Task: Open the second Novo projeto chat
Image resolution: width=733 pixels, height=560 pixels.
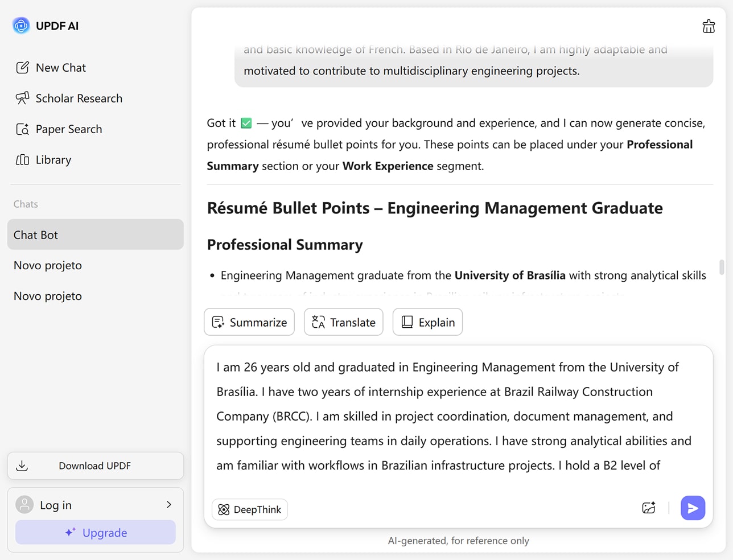Action: point(48,296)
